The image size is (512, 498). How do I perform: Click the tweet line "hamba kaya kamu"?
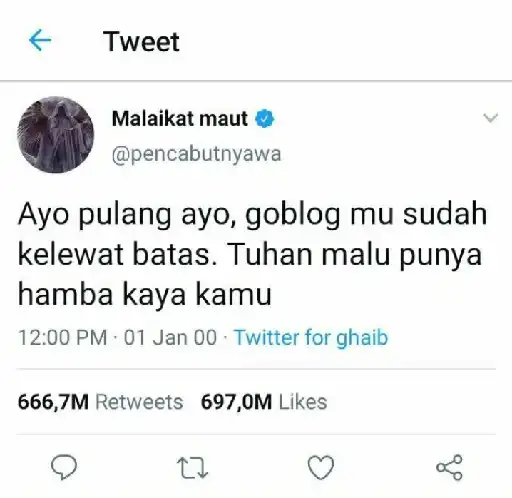145,295
